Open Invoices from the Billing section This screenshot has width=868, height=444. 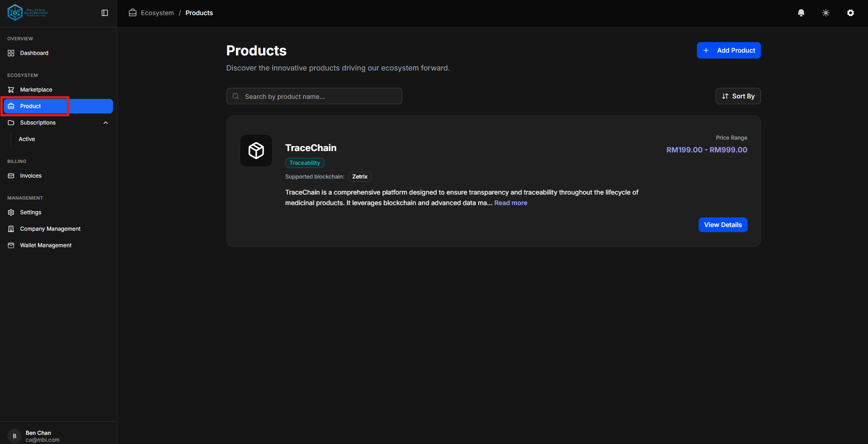30,175
